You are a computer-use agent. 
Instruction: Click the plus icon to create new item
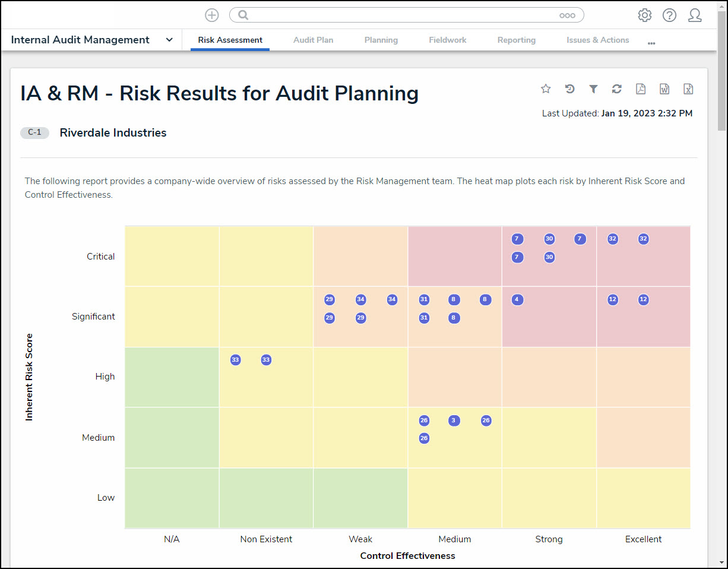(x=212, y=15)
